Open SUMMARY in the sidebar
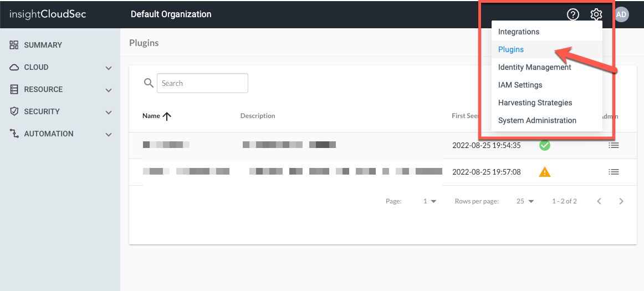644x291 pixels. (43, 45)
